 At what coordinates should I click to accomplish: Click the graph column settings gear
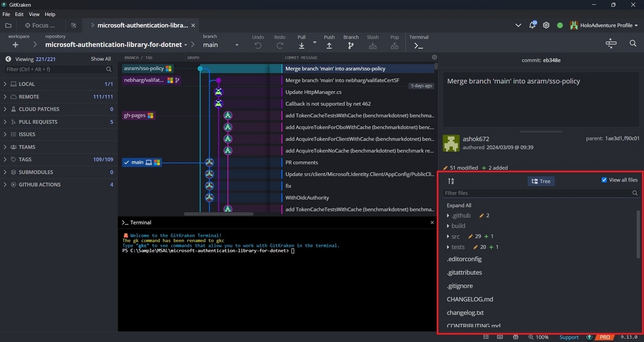click(x=435, y=57)
